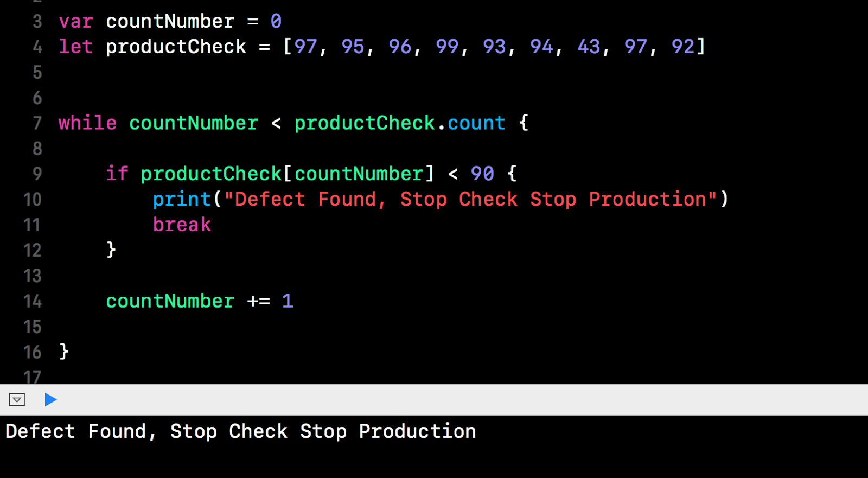868x478 pixels.
Task: Click the "Defect Found" string literal
Action: [x=470, y=199]
